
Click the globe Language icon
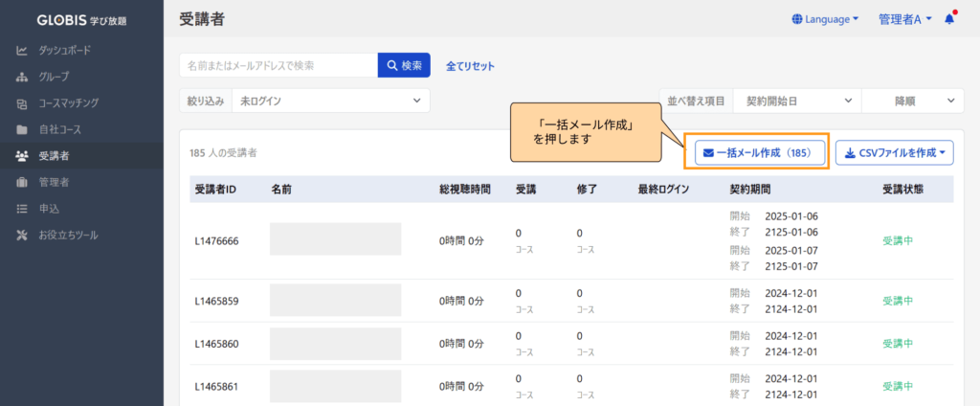tap(798, 19)
